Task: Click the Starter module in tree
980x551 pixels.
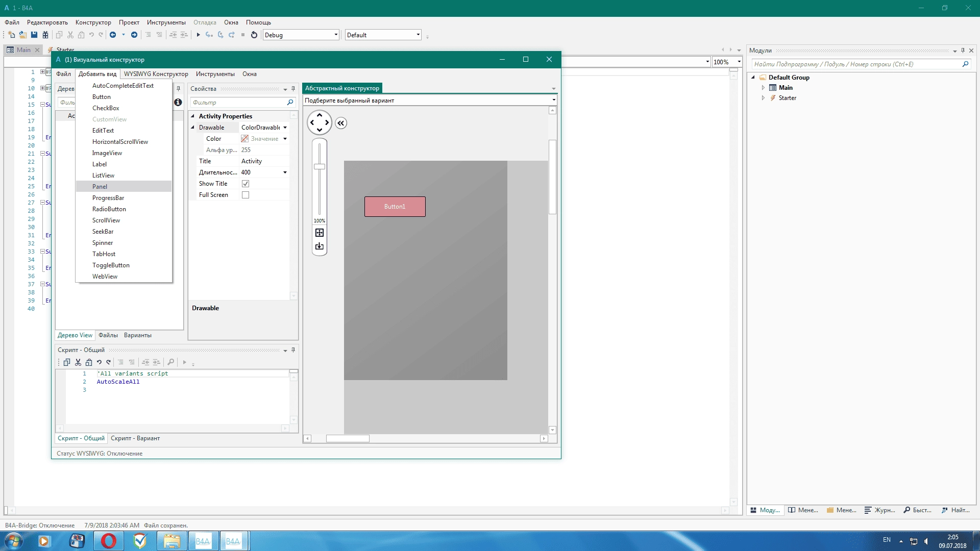Action: pyautogui.click(x=787, y=98)
